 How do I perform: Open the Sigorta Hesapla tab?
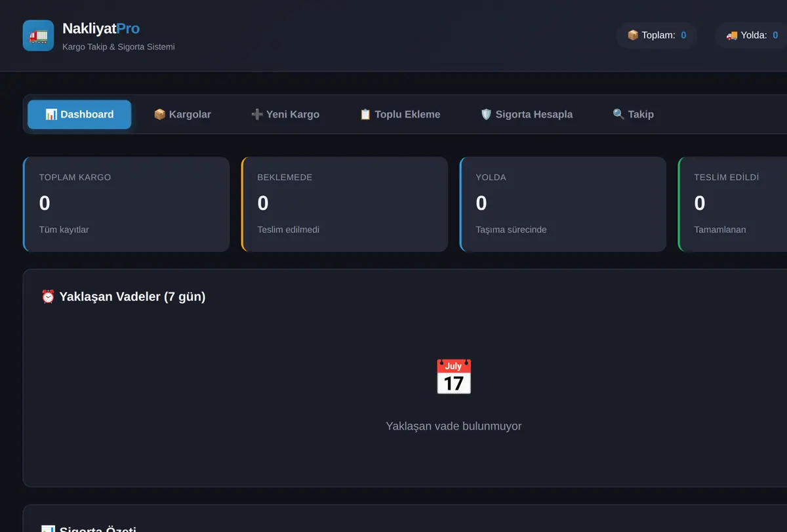pos(527,114)
